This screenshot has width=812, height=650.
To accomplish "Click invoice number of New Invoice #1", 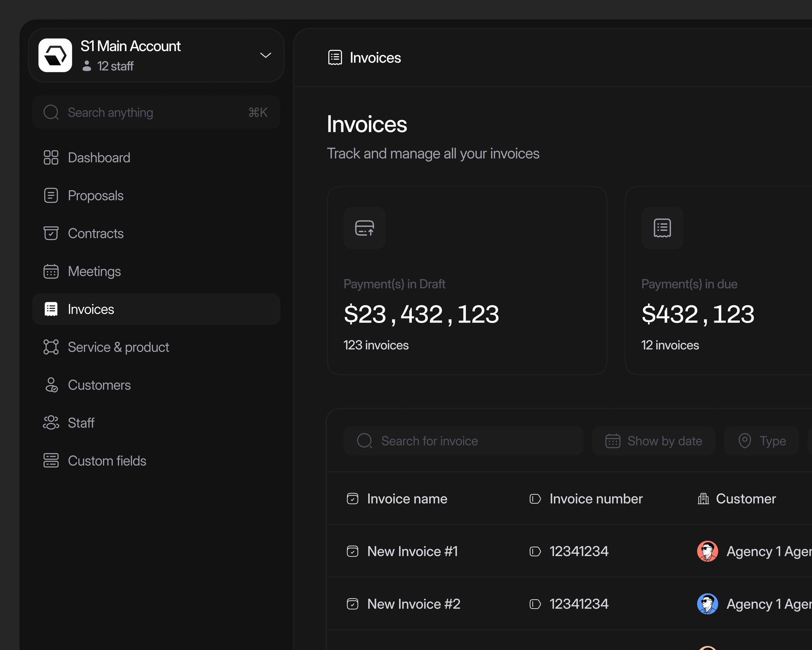I will coord(579,551).
